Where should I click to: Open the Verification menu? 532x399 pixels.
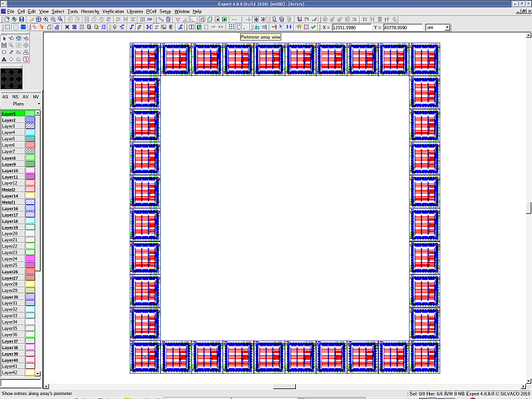113,11
